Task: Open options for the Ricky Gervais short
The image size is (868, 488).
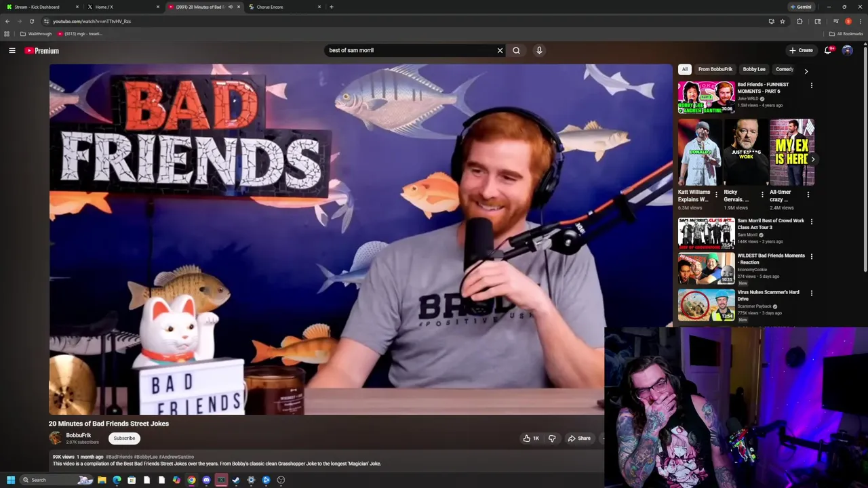Action: pos(762,195)
